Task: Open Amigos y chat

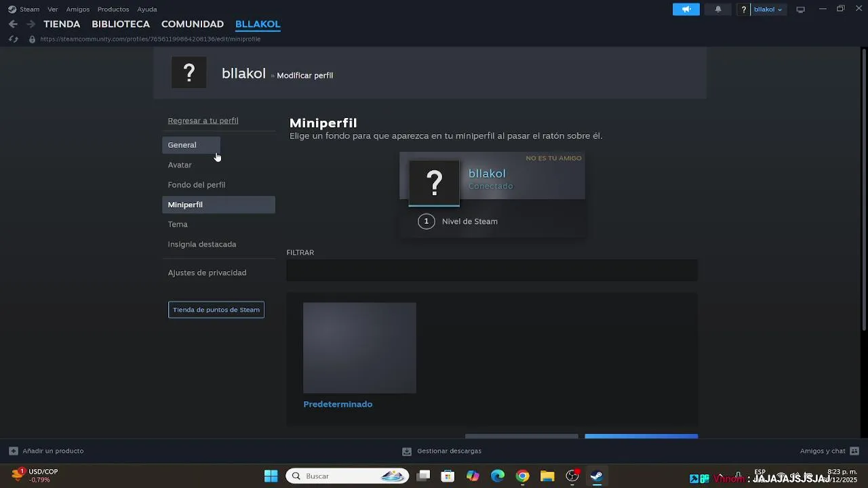Action: (823, 451)
